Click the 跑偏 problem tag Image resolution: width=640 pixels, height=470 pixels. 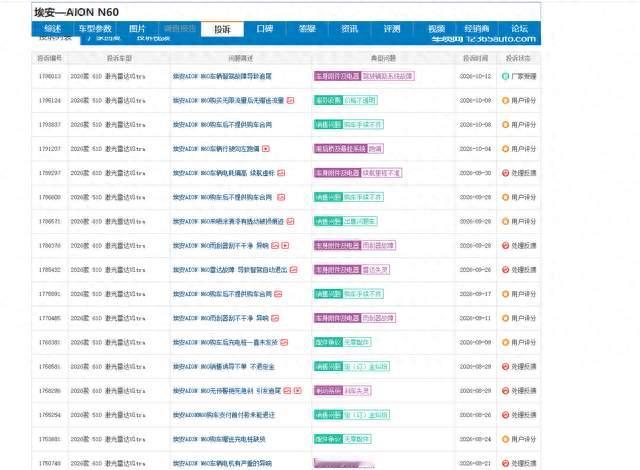376,149
